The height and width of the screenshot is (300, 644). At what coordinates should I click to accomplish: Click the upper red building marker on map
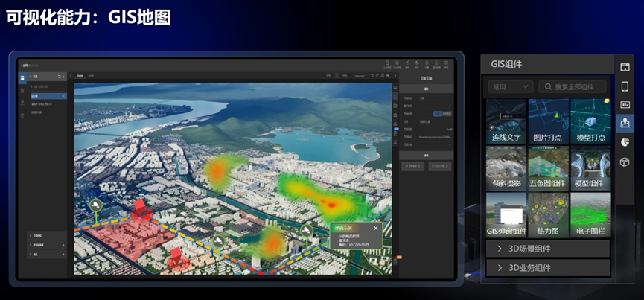(141, 210)
